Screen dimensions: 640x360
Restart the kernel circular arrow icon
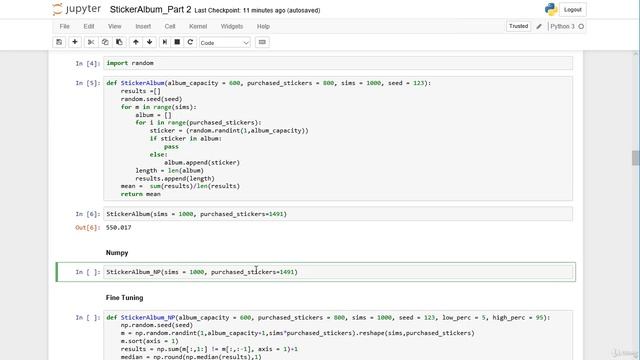pos(190,42)
